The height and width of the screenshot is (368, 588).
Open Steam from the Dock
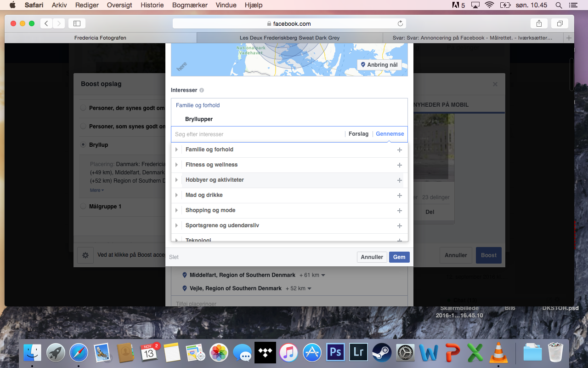tap(382, 353)
